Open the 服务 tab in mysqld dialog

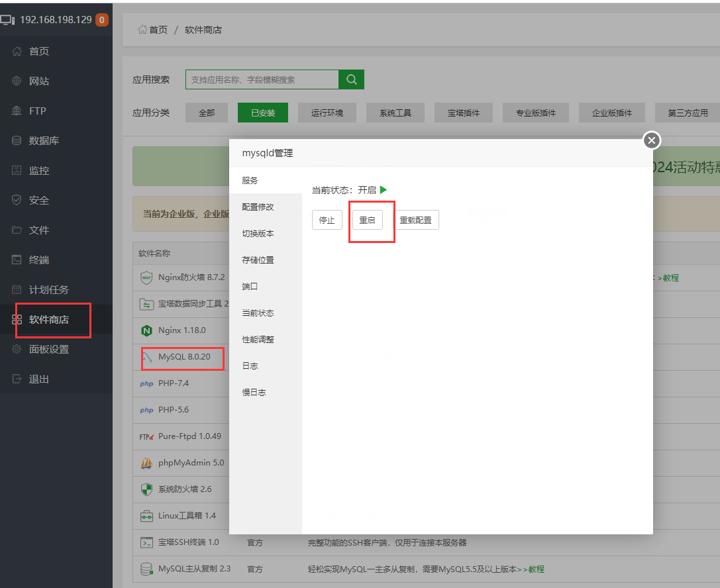coord(266,180)
